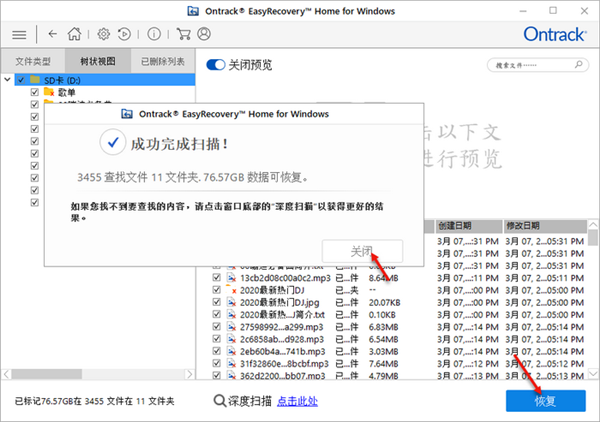The image size is (600, 422).
Task: Click the file list scroll-up arrow
Action: click(593, 224)
